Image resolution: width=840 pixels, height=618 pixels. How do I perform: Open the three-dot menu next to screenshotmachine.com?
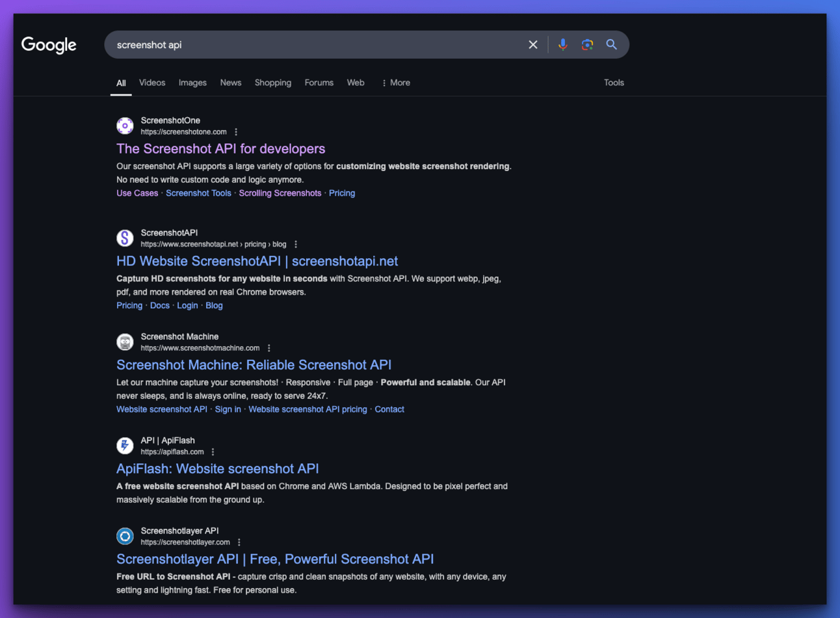pyautogui.click(x=269, y=348)
